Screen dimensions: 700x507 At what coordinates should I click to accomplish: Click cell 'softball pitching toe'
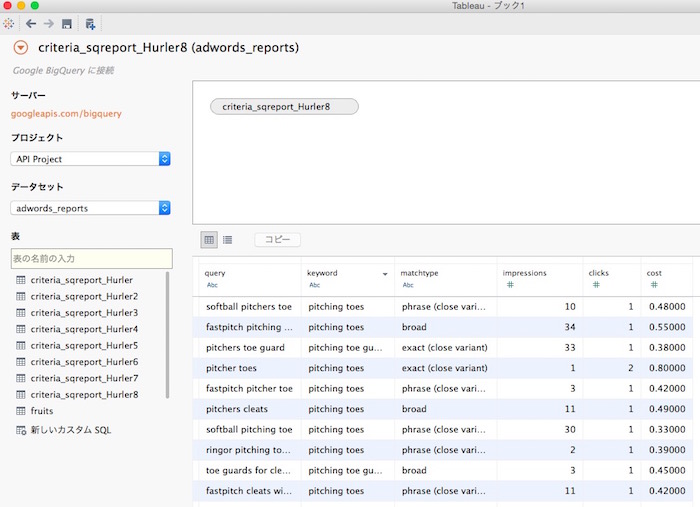point(249,430)
